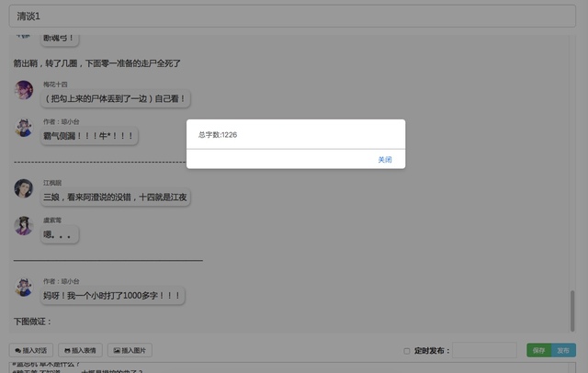
Task: Click the text 下图做证：
Action: pyautogui.click(x=33, y=322)
